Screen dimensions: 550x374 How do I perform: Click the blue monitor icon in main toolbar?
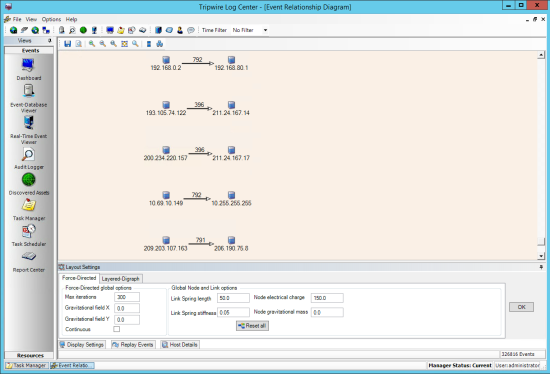[110, 30]
